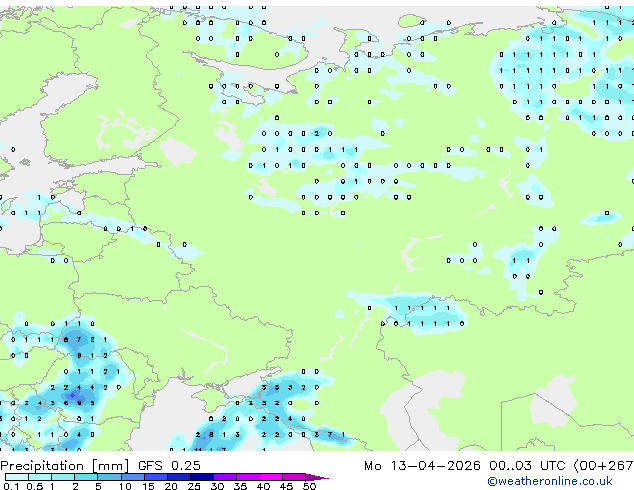Viewport: 634px width, 490px height.
Task: Select the 15–20 mm legend swatch
Action: (x=156, y=477)
